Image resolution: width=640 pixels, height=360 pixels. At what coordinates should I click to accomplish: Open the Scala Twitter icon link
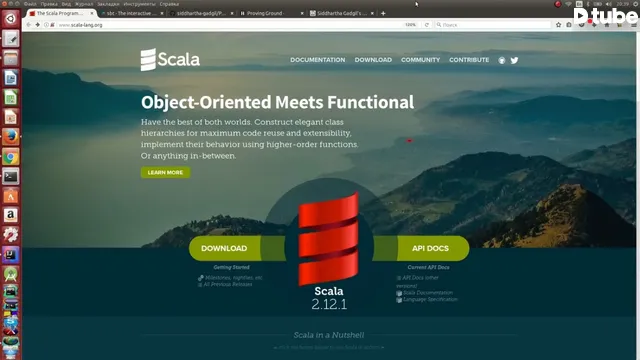tap(514, 60)
